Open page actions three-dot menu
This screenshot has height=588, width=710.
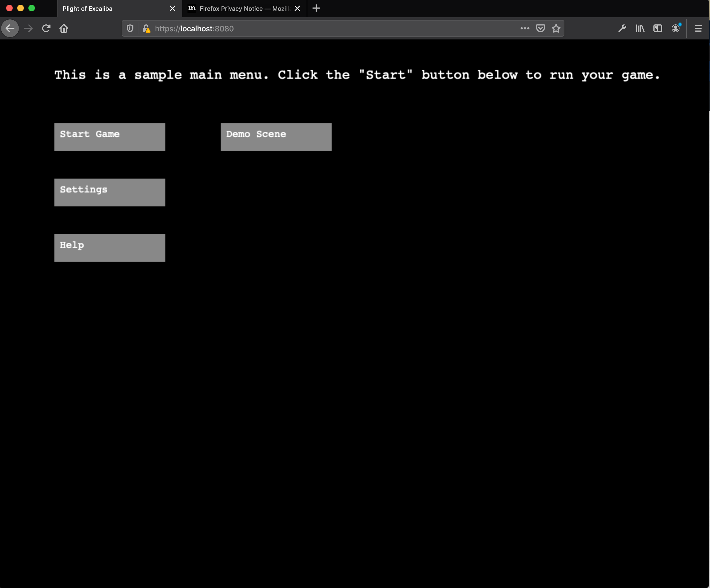(x=525, y=28)
